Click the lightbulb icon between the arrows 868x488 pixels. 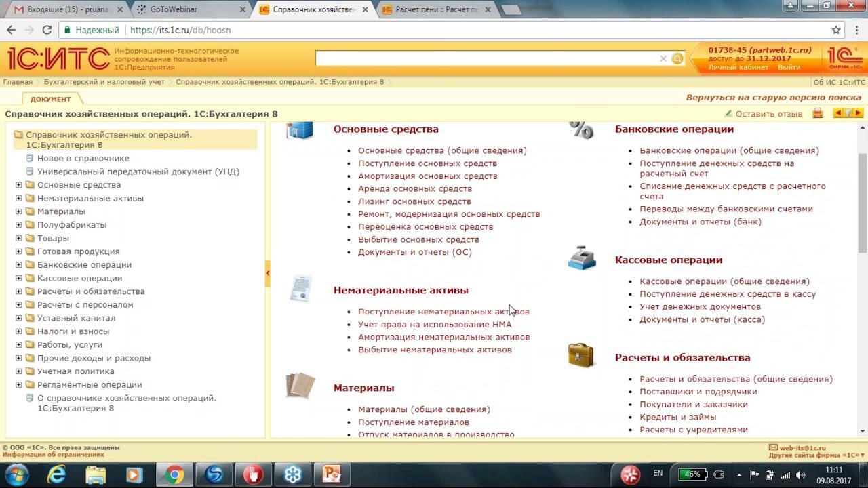(x=848, y=113)
